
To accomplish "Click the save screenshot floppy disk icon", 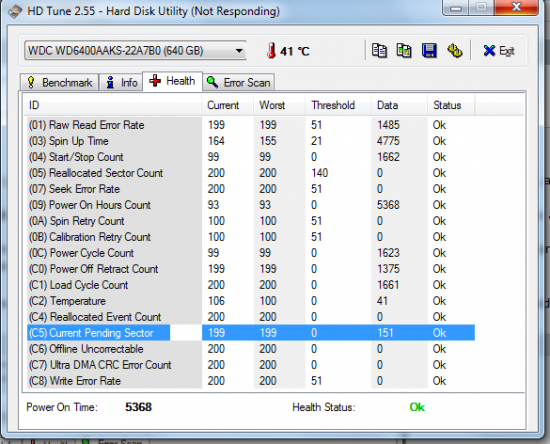I will 429,51.
